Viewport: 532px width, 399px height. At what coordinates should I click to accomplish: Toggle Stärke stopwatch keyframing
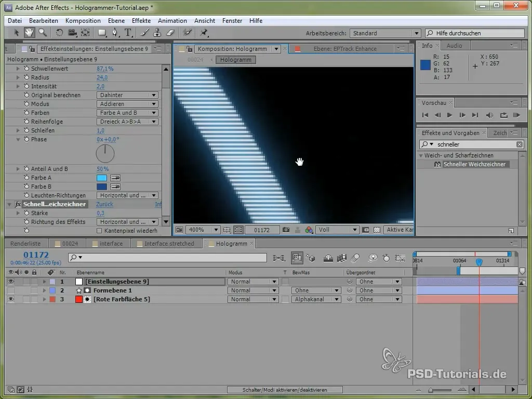(x=26, y=213)
